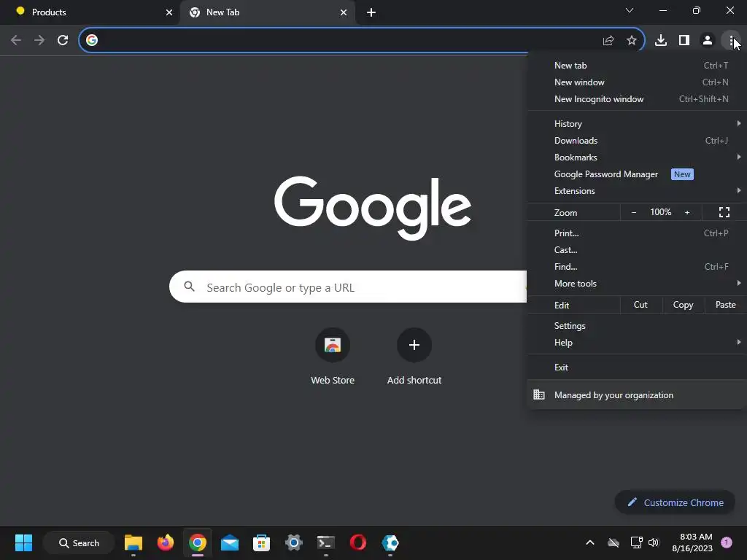Screen dimensions: 747x560
Task: Increase zoom with the plus button
Action: 687,212
